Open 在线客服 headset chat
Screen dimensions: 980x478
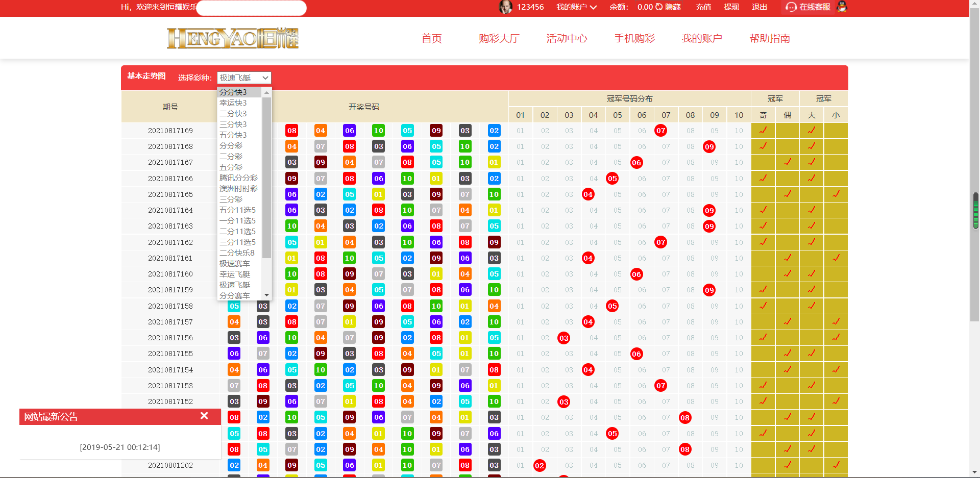pyautogui.click(x=808, y=7)
